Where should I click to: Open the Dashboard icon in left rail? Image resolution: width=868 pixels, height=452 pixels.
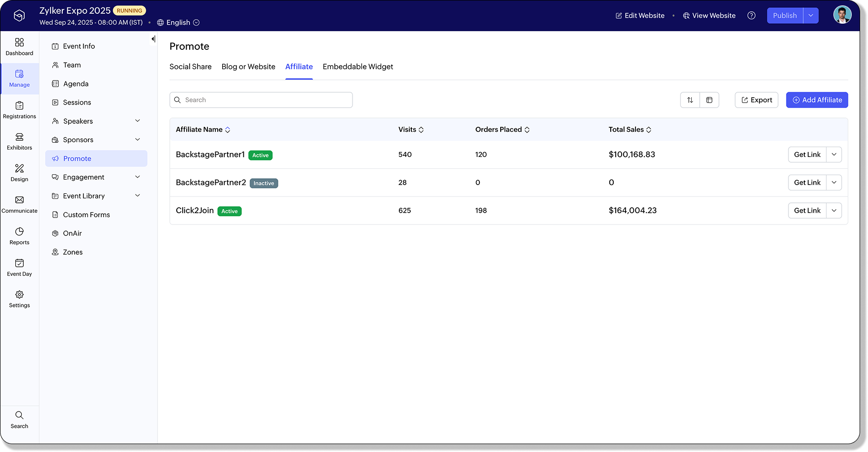point(19,43)
